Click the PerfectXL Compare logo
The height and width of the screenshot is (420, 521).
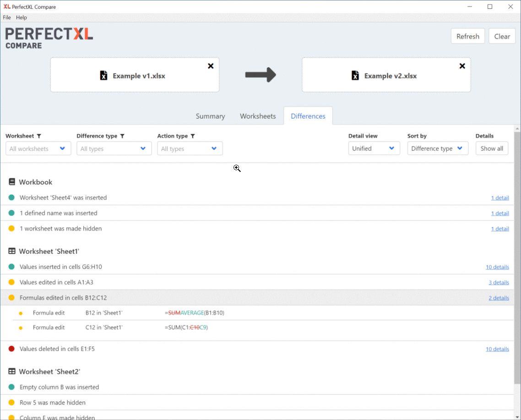point(49,38)
